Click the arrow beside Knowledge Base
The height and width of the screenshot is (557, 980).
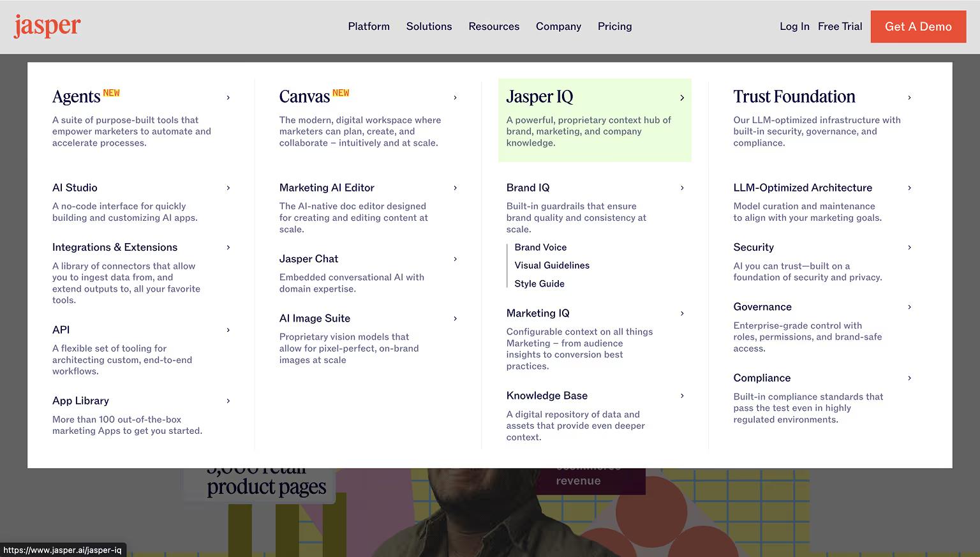tap(682, 396)
